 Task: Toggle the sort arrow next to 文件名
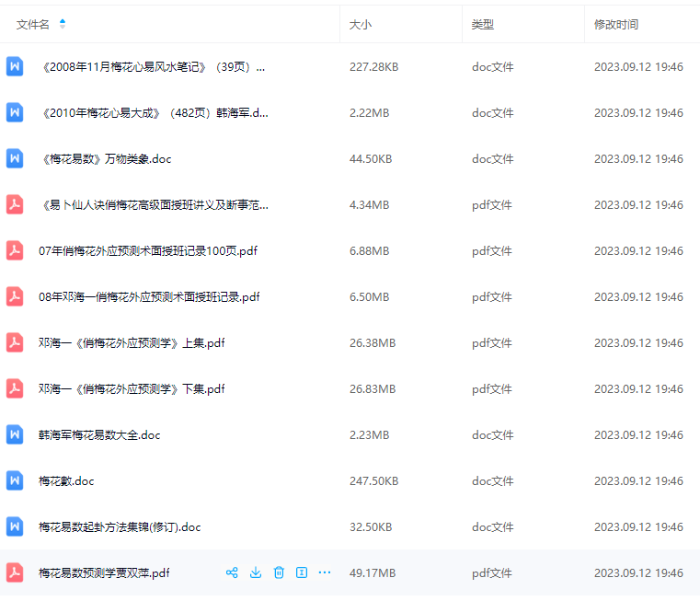coord(63,24)
